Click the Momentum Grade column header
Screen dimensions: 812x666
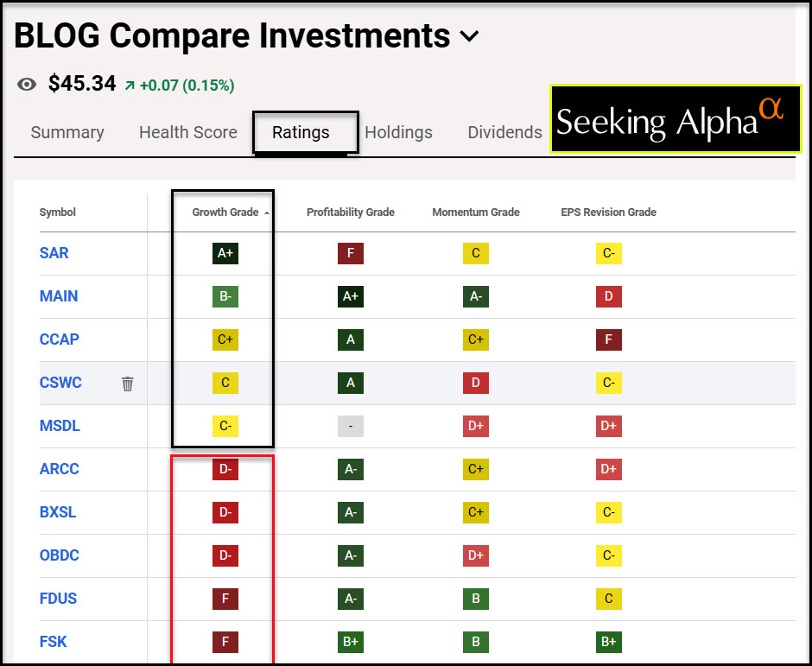coord(476,212)
